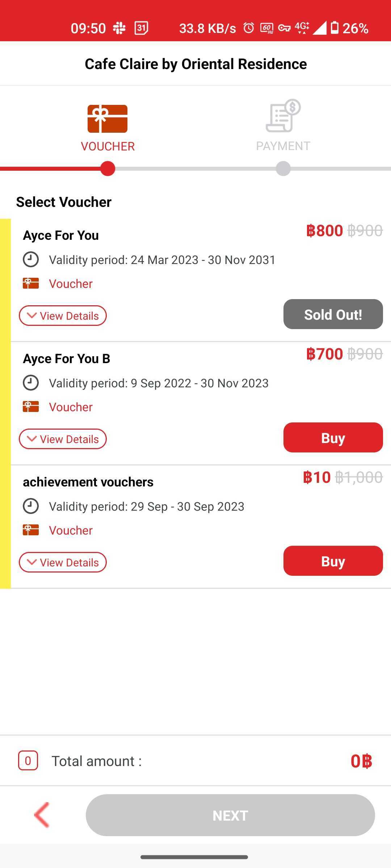Screen dimensions: 391x868
Task: Expand View Details for Ayce For You B
Action: (x=63, y=439)
